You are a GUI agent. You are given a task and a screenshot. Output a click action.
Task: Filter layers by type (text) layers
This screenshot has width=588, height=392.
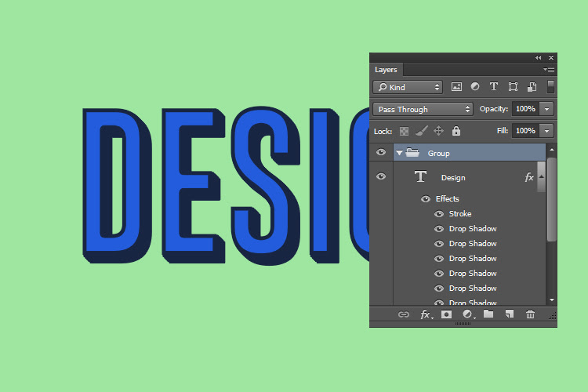(x=494, y=87)
